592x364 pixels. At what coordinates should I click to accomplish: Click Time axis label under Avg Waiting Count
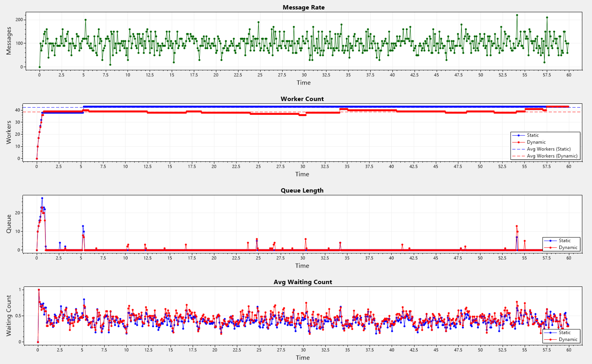tap(303, 358)
